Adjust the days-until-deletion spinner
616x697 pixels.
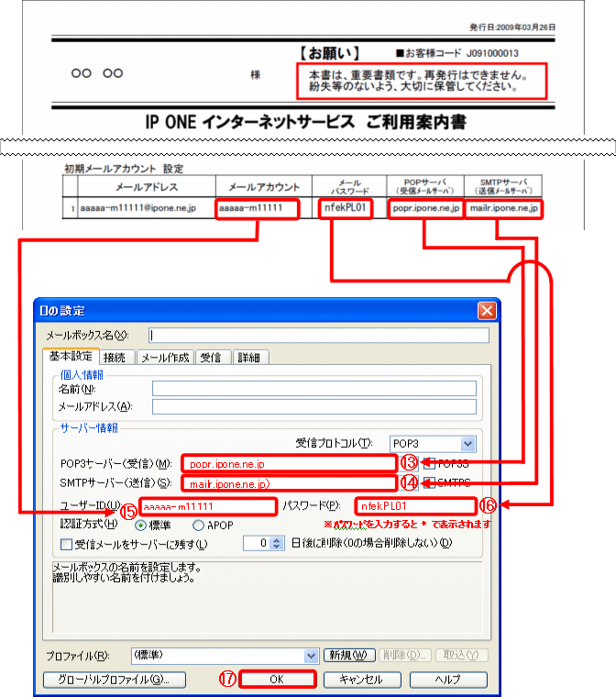point(272,543)
